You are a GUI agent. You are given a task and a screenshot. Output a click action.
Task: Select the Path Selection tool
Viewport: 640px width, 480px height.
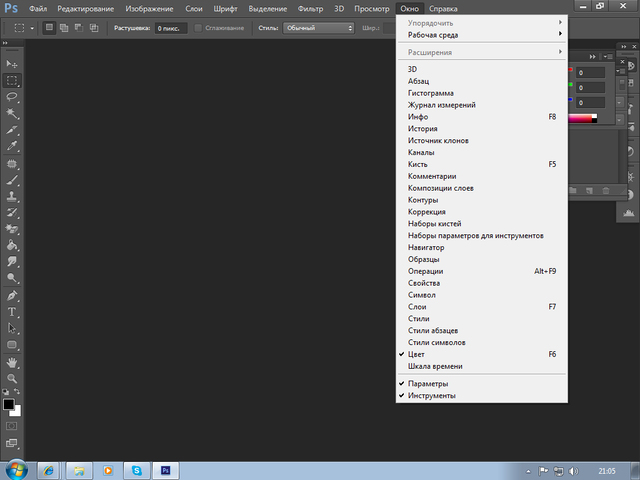coord(12,328)
